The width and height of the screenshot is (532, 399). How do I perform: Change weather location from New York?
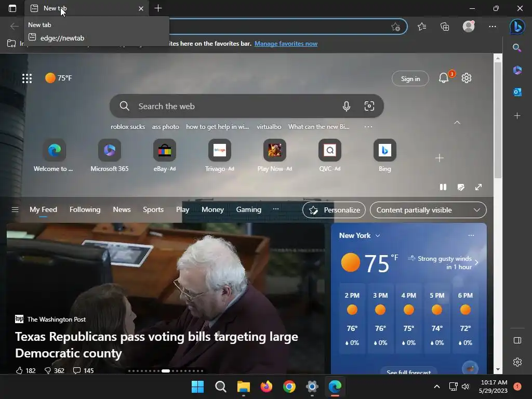click(360, 235)
